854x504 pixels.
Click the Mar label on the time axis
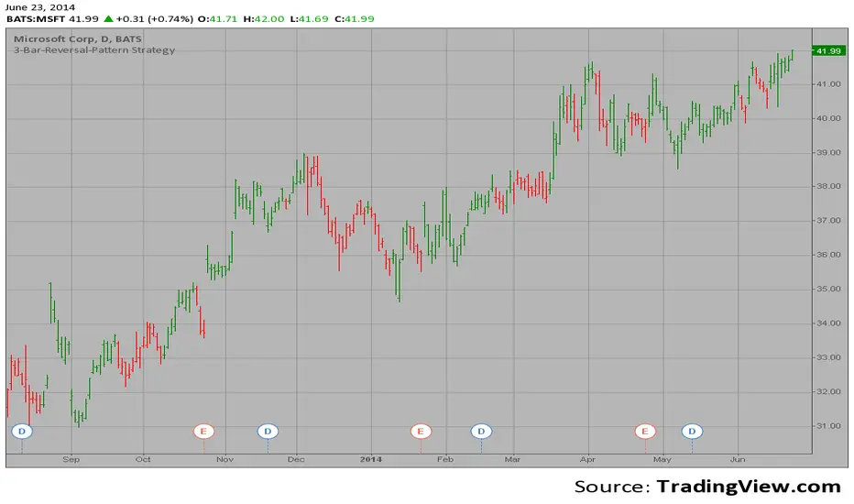click(512, 459)
